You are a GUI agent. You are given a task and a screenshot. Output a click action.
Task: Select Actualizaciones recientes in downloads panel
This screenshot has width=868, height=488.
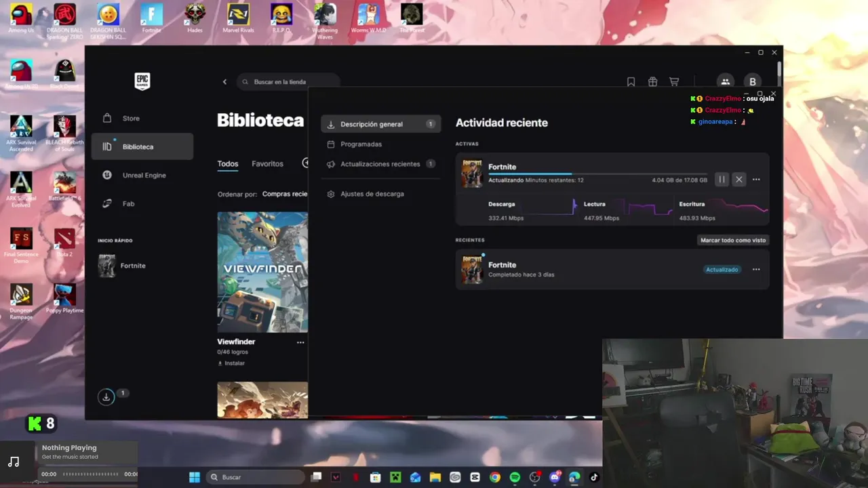(x=380, y=164)
